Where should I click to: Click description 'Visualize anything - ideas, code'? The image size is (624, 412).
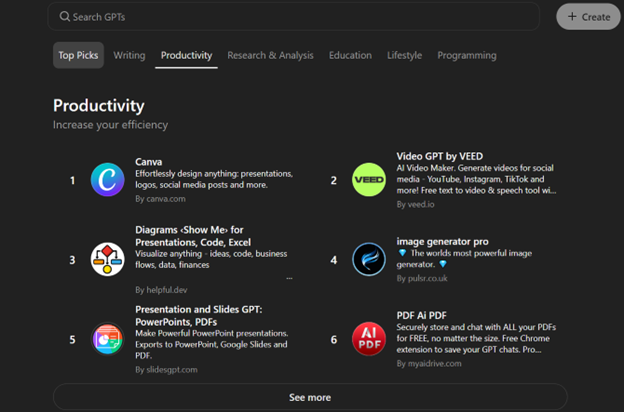point(211,259)
